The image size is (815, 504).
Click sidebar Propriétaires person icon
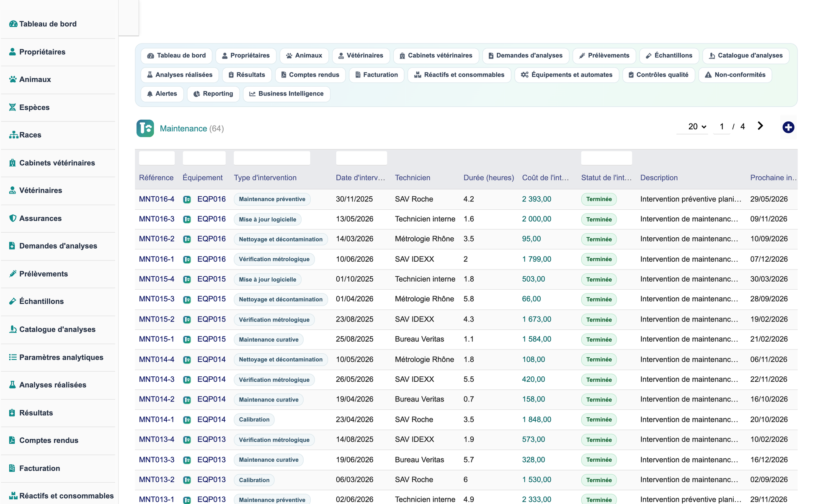pos(13,52)
